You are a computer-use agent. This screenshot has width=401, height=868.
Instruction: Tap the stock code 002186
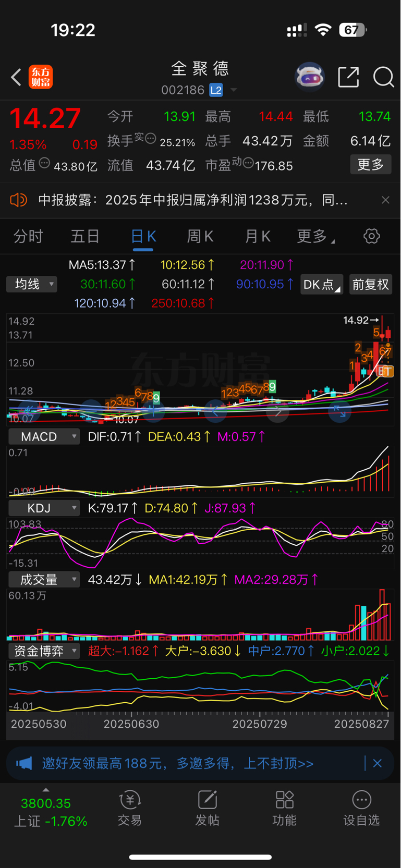(183, 90)
